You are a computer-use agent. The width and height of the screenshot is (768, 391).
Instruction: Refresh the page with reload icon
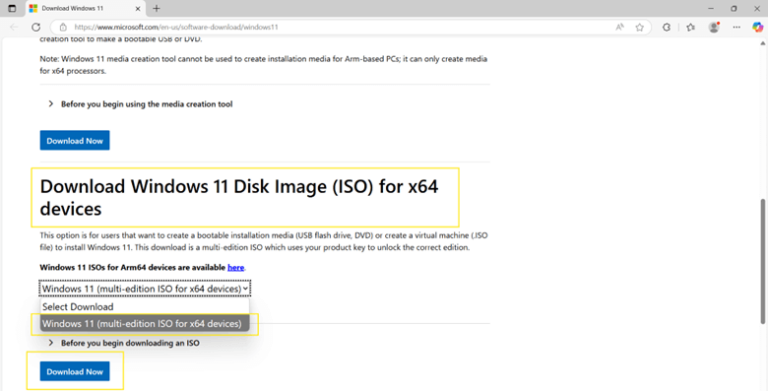point(36,27)
